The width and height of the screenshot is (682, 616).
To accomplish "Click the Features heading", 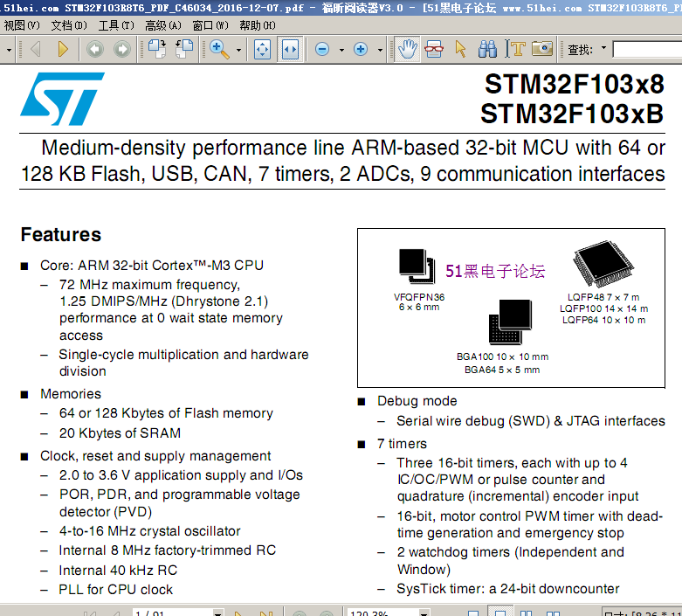I will pos(61,234).
